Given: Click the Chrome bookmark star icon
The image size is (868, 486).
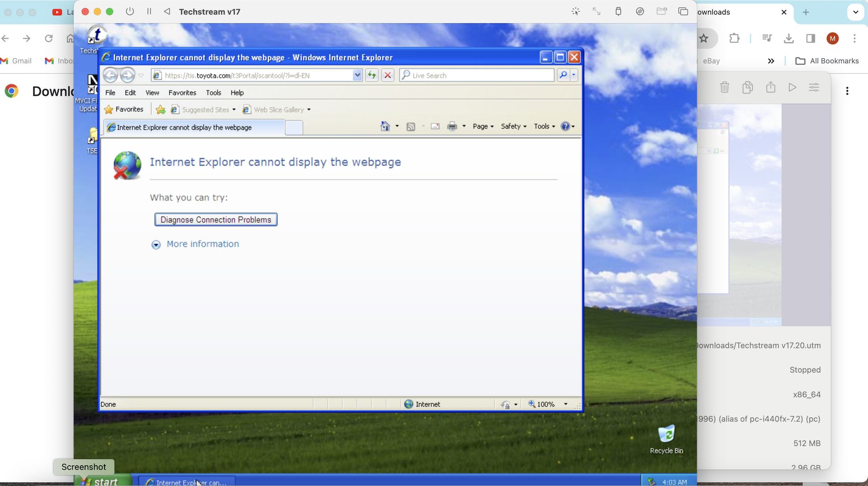Looking at the screenshot, I should (703, 38).
